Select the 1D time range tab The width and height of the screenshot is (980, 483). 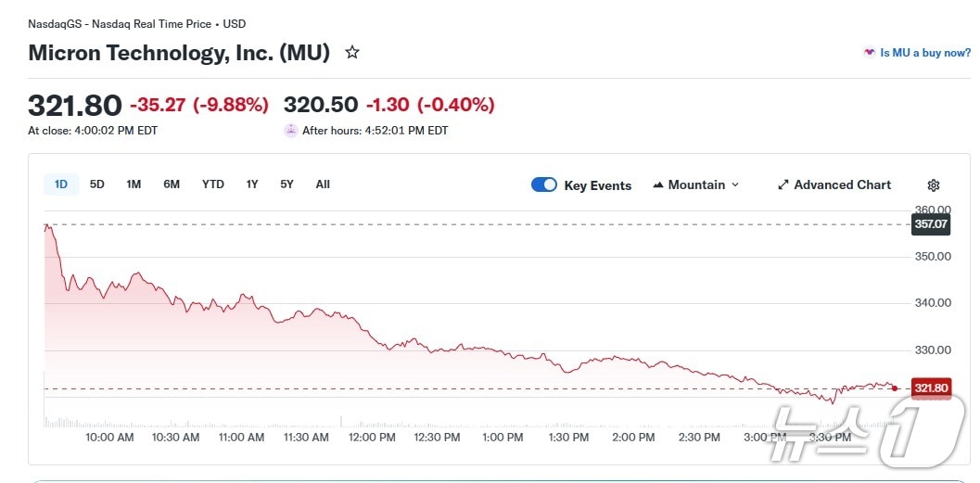(61, 184)
